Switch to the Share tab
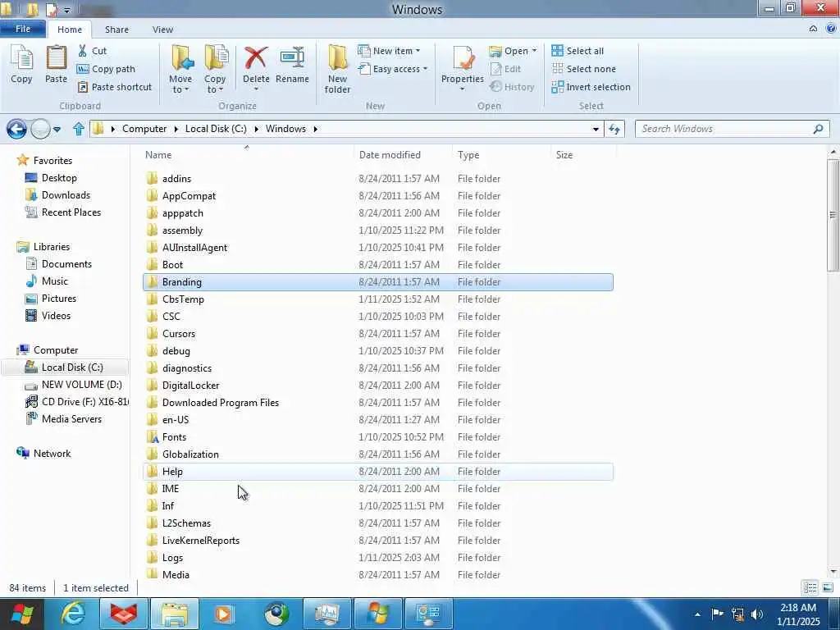The image size is (840, 630). click(x=116, y=30)
